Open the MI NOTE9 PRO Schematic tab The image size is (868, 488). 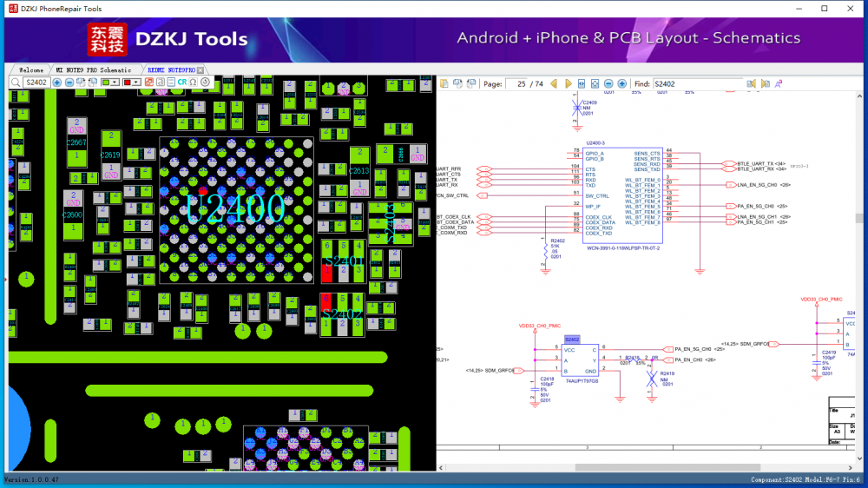point(94,70)
